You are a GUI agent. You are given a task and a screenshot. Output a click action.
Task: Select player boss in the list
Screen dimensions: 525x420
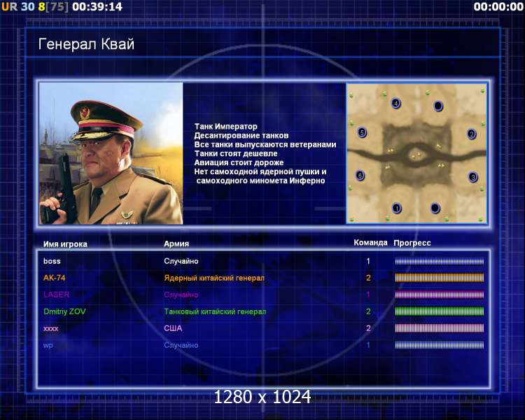click(52, 261)
